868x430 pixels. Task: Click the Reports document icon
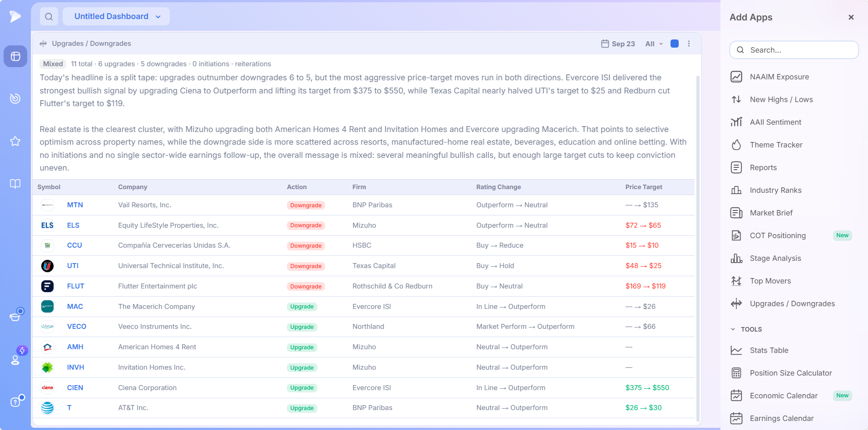pyautogui.click(x=736, y=167)
